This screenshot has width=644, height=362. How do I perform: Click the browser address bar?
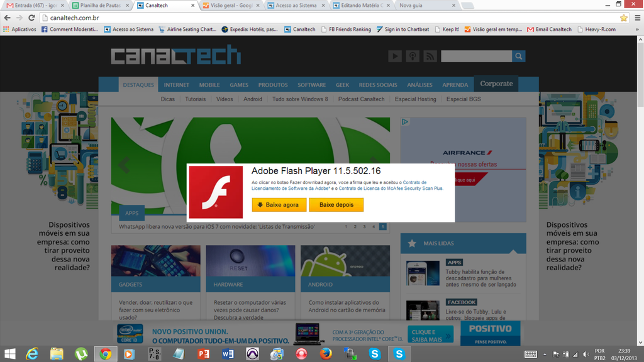pos(328,18)
